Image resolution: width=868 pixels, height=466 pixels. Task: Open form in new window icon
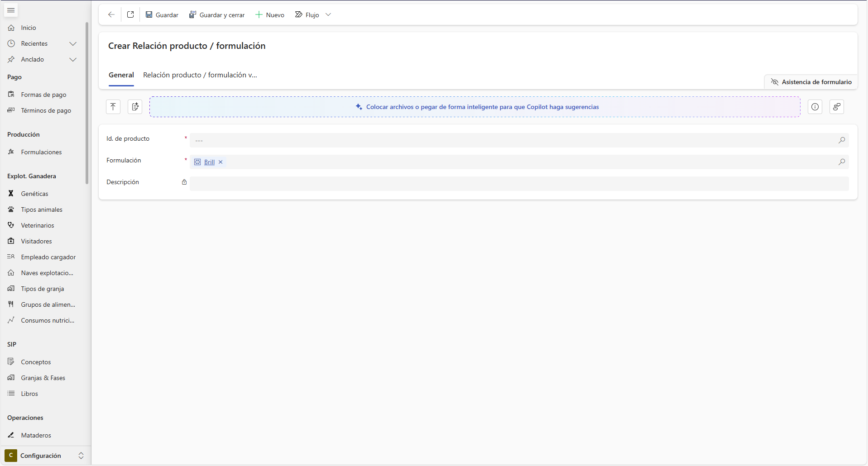[x=130, y=15]
